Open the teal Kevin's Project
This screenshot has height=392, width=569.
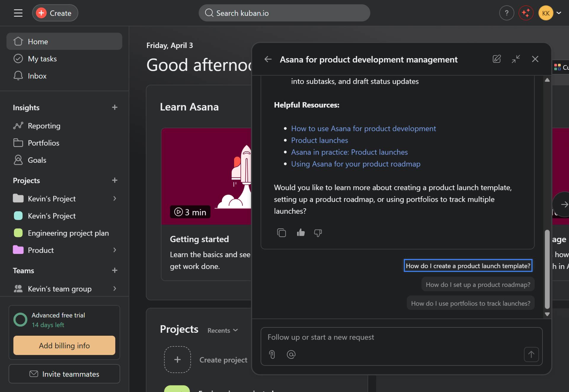64,216
